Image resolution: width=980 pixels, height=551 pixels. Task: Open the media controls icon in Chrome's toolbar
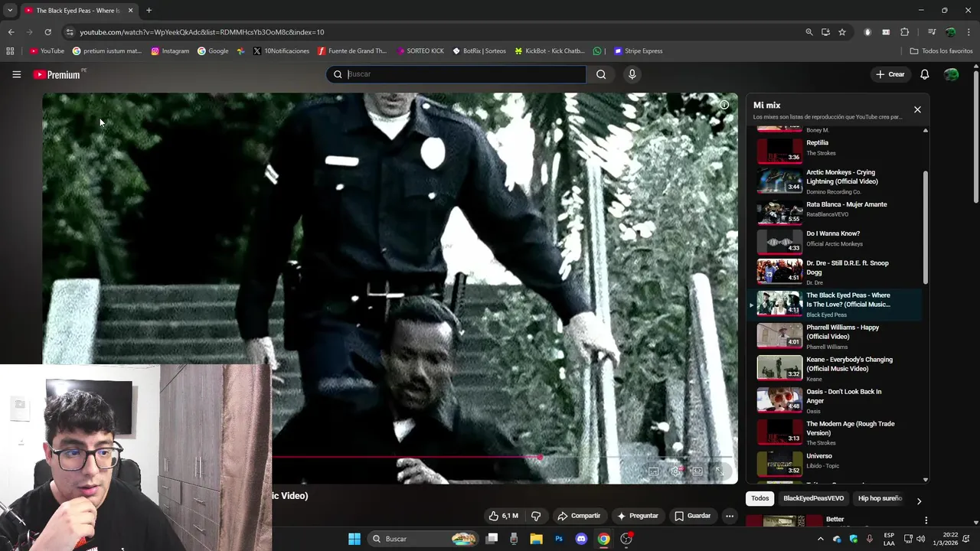click(x=932, y=32)
